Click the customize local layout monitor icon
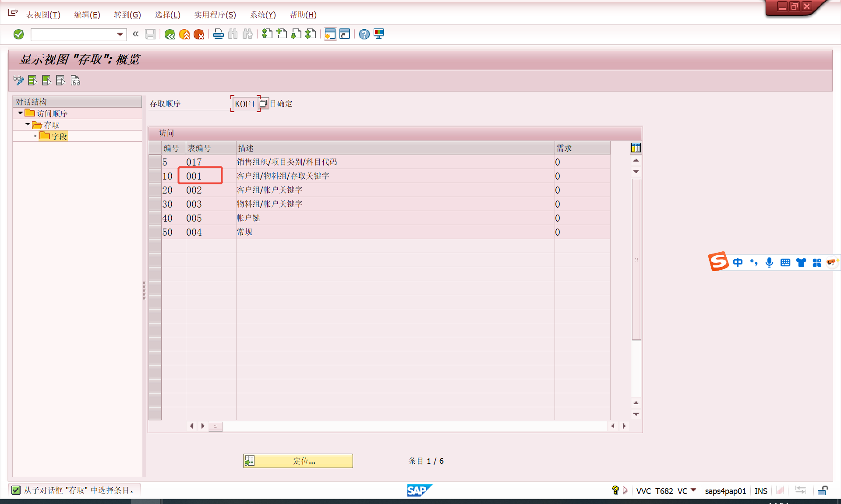The height and width of the screenshot is (504, 841). (x=379, y=34)
